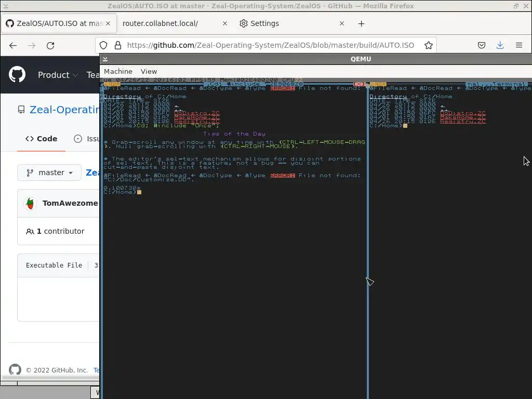Open Firefox hamburger application menu
532x399 pixels.
(x=519, y=45)
